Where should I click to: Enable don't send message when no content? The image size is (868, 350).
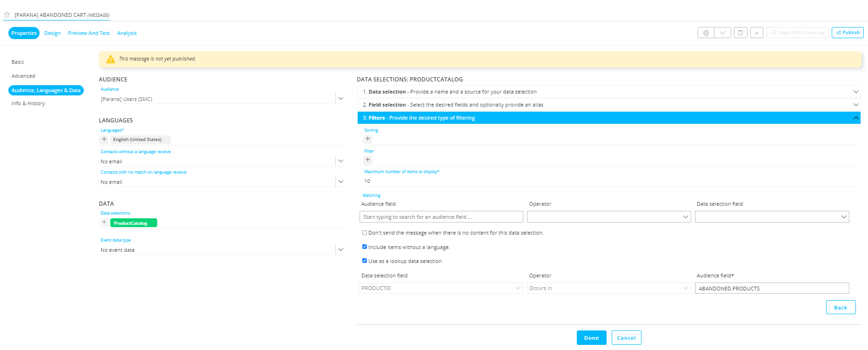(365, 233)
